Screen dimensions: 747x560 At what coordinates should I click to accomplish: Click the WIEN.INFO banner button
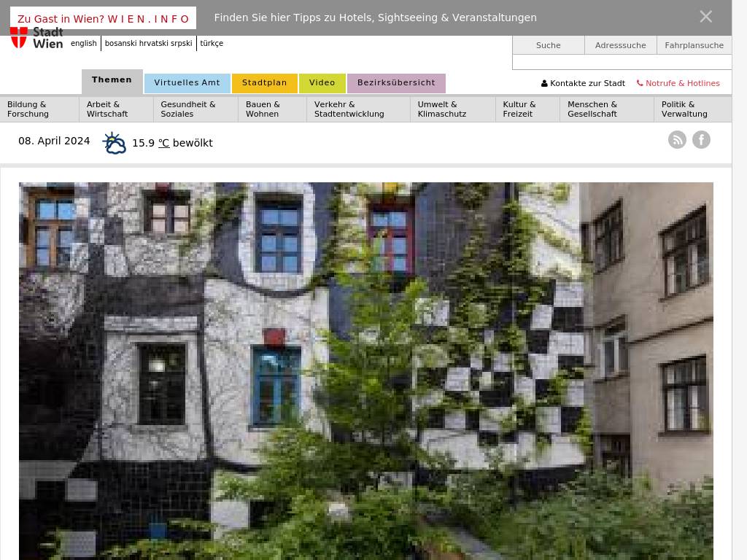(x=103, y=18)
